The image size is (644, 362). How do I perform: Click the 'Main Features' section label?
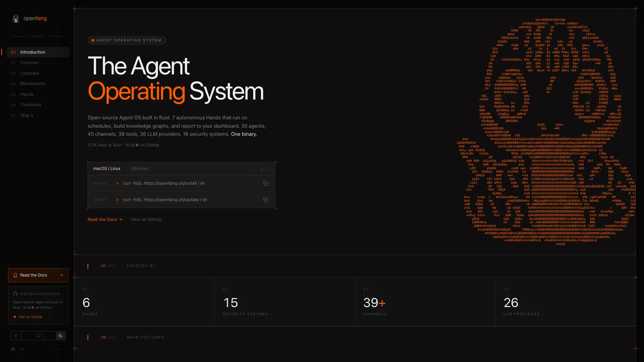pos(146,338)
